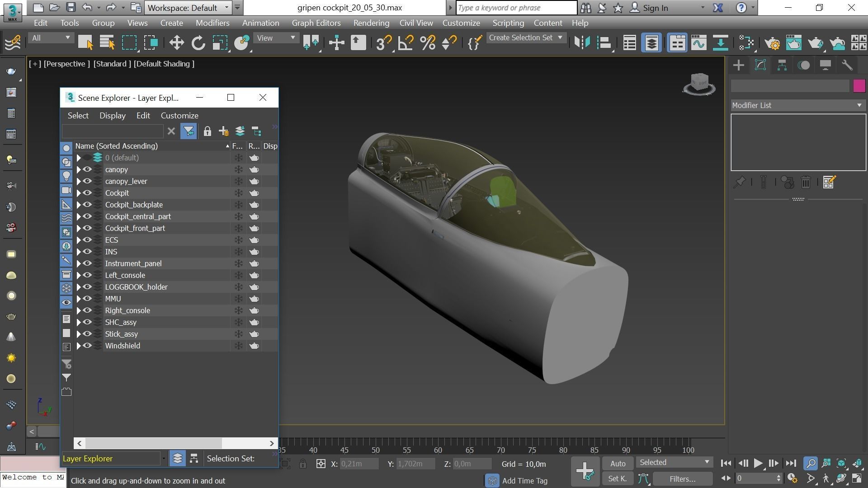
Task: Open the Mirror tool
Action: coord(582,43)
